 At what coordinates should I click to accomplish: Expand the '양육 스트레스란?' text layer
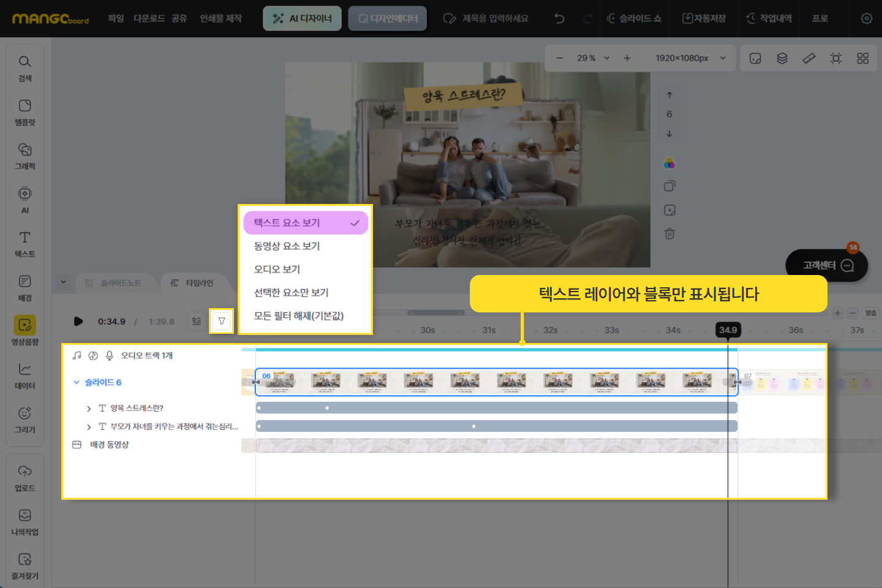click(x=89, y=409)
